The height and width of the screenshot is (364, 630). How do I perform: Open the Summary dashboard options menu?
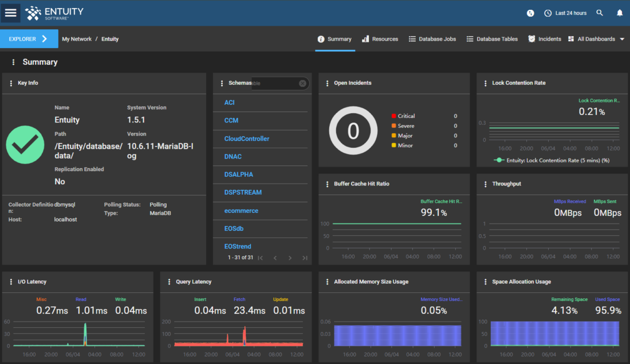(13, 62)
